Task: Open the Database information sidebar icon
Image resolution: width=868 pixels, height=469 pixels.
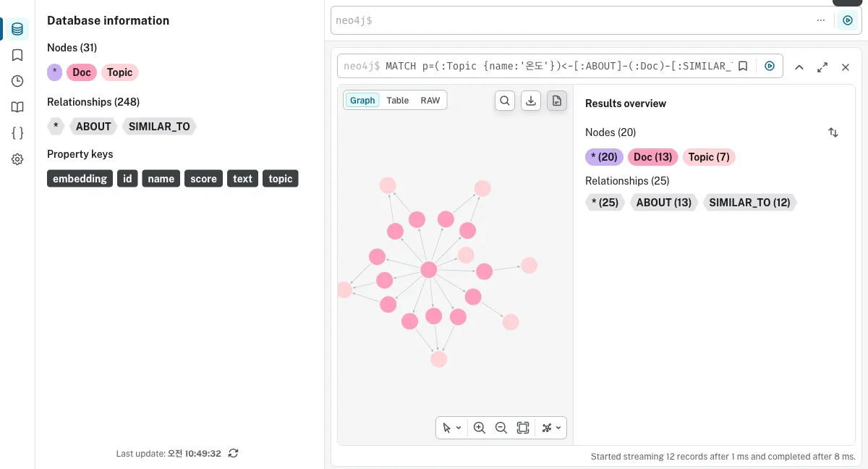Action: coord(17,29)
